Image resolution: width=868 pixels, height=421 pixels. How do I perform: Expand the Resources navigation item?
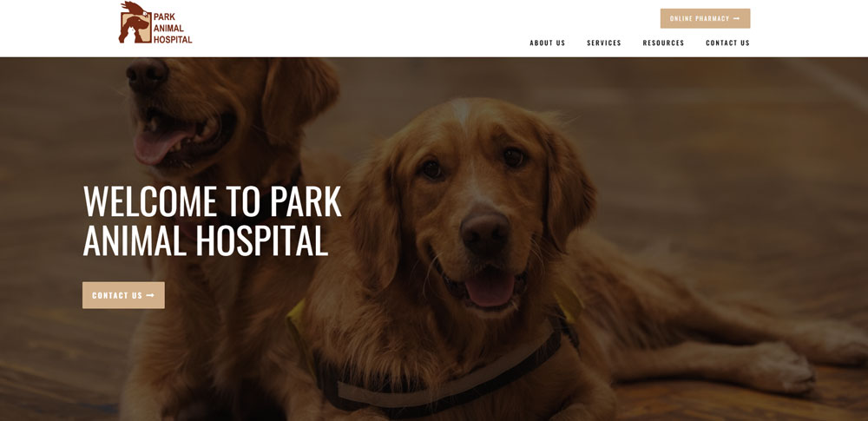click(663, 43)
